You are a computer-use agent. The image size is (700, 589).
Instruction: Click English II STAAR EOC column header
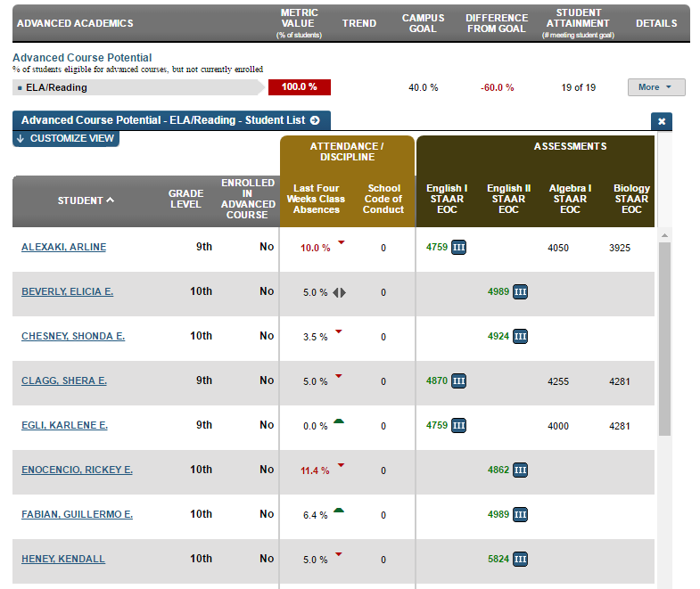508,199
